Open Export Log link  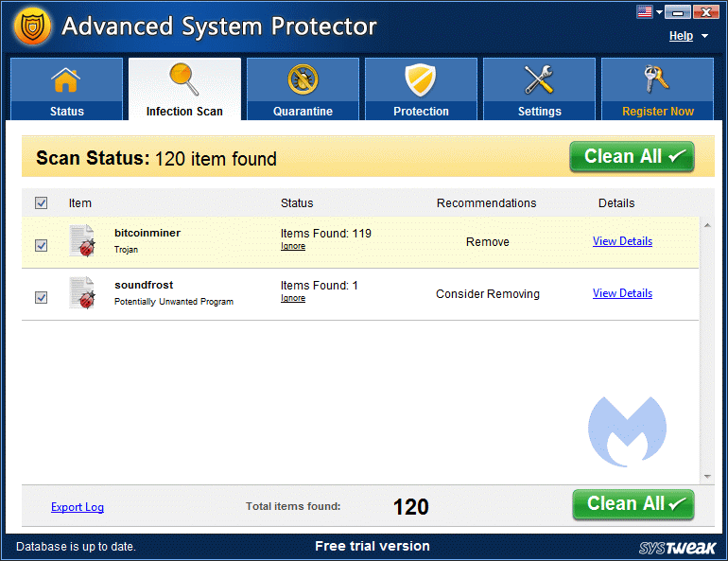[x=78, y=507]
